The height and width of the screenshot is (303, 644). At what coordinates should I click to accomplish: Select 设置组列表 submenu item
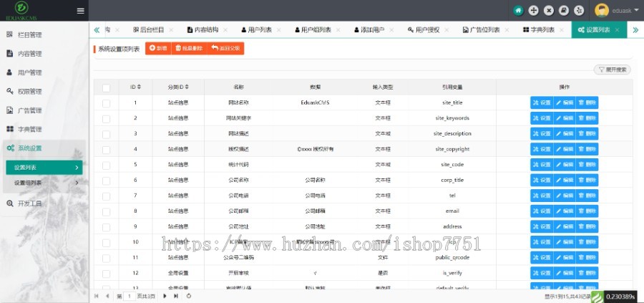(44, 183)
